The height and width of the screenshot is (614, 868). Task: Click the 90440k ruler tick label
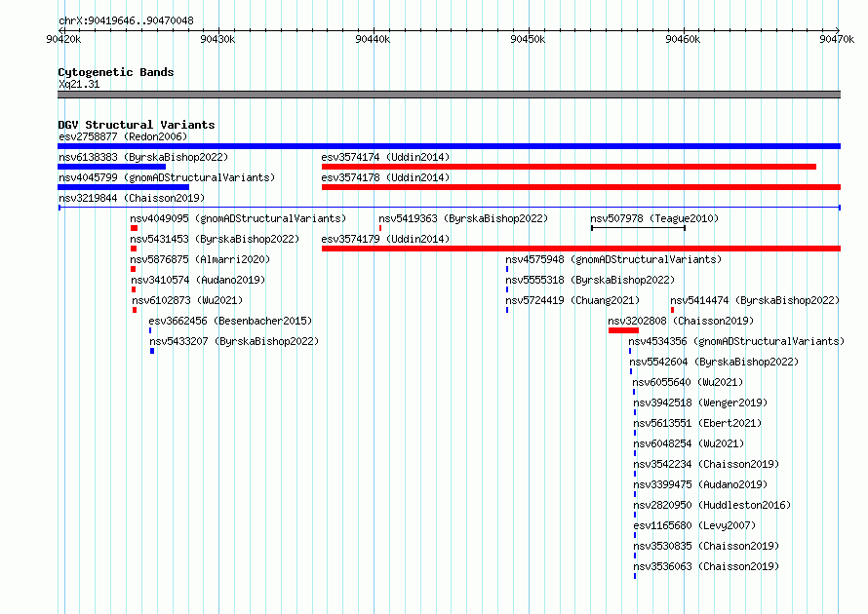tap(373, 39)
